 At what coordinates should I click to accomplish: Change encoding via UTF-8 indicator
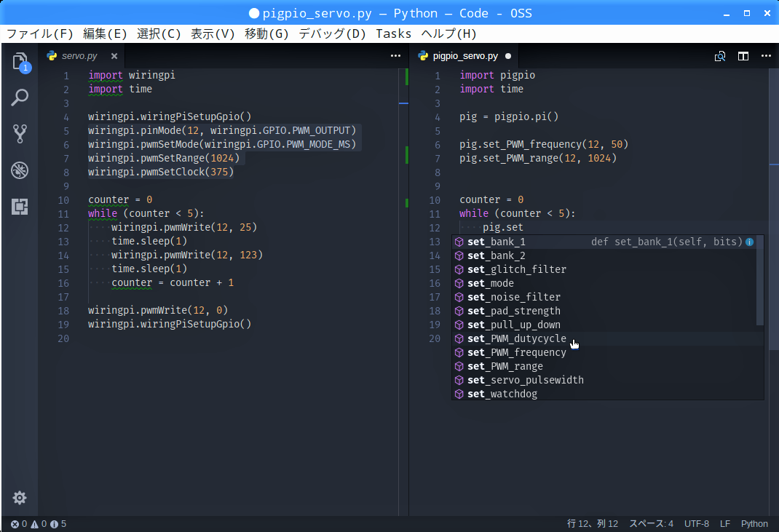coord(697,524)
